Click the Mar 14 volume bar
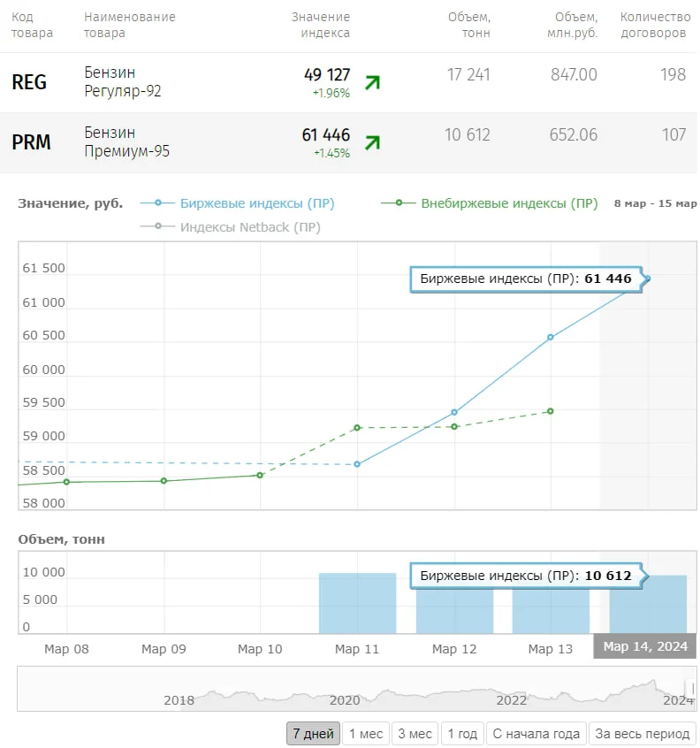Viewport: 700px width, 748px height. tap(648, 606)
